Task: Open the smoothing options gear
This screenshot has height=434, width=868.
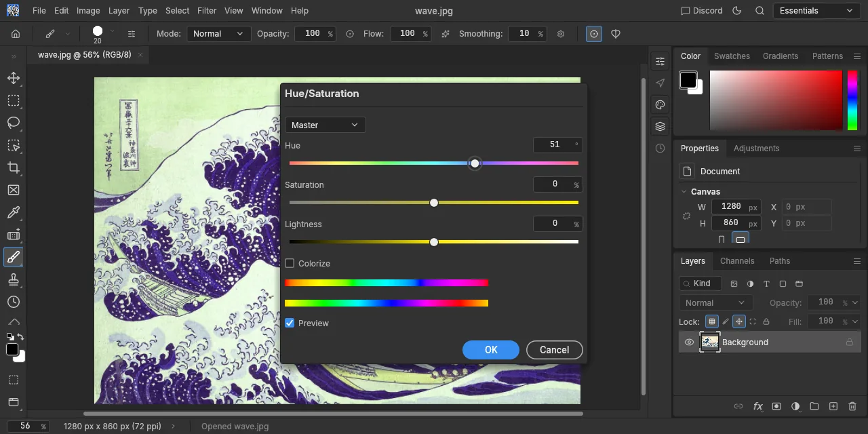Action: click(x=561, y=34)
